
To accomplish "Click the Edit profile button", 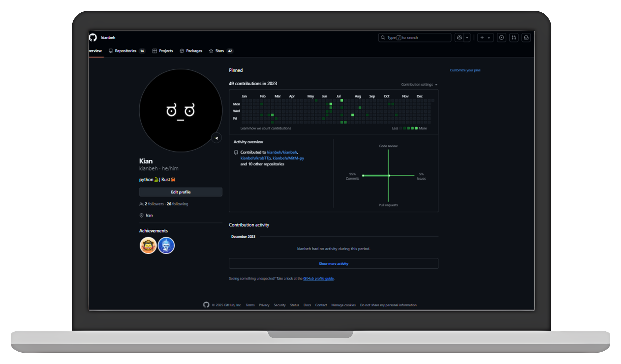I will (181, 192).
